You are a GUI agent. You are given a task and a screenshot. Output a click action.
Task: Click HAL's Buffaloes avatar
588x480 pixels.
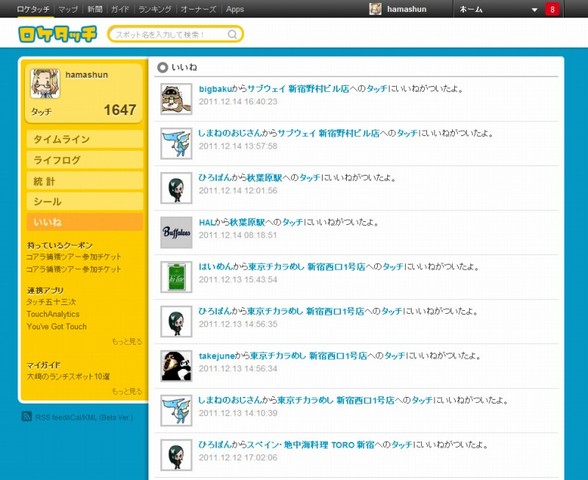point(176,232)
